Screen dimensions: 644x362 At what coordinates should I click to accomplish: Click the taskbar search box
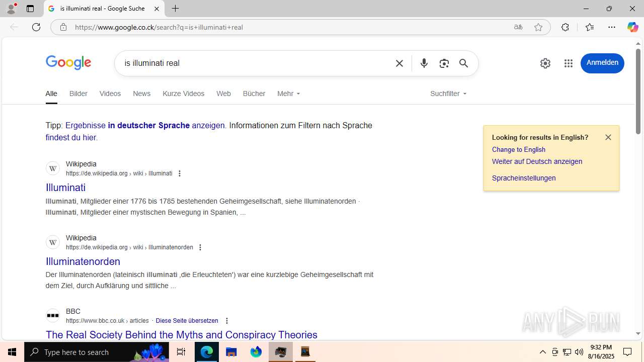pyautogui.click(x=97, y=352)
